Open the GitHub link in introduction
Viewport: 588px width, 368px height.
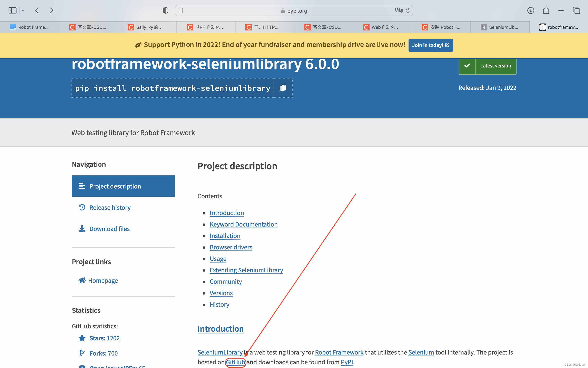click(x=235, y=362)
